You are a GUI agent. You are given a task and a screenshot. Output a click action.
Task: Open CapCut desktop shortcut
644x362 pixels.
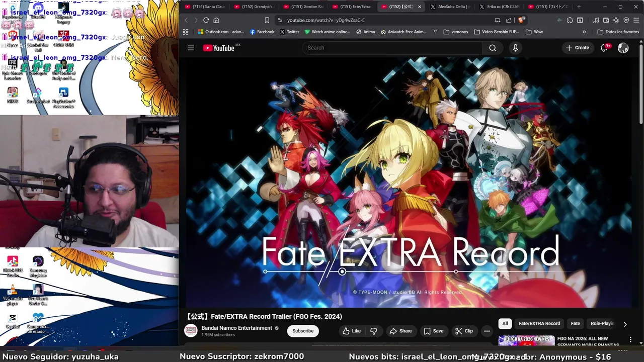[13, 321]
